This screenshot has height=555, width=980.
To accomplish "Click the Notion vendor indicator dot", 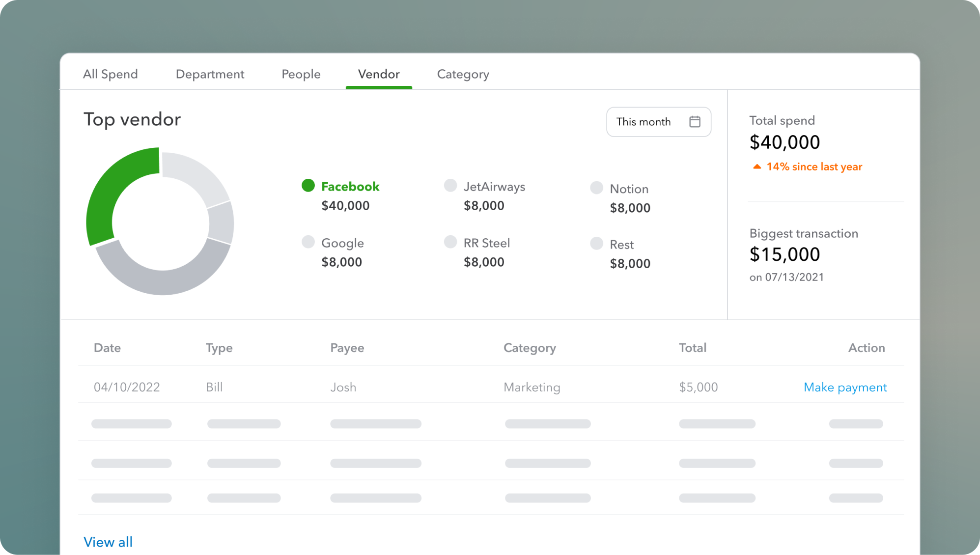I will [596, 188].
